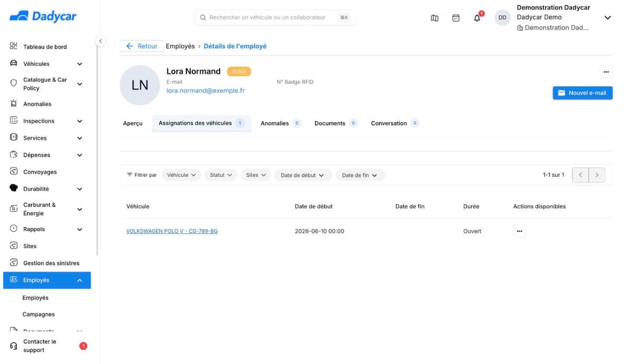Click the Ouvert duration cell
632x364 pixels.
click(472, 231)
